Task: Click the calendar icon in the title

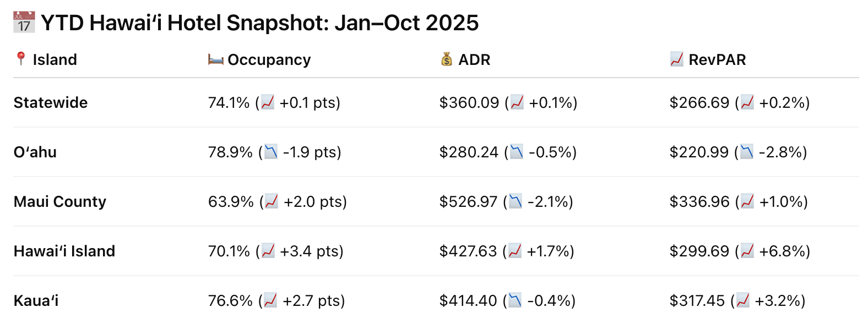Action: point(24,23)
